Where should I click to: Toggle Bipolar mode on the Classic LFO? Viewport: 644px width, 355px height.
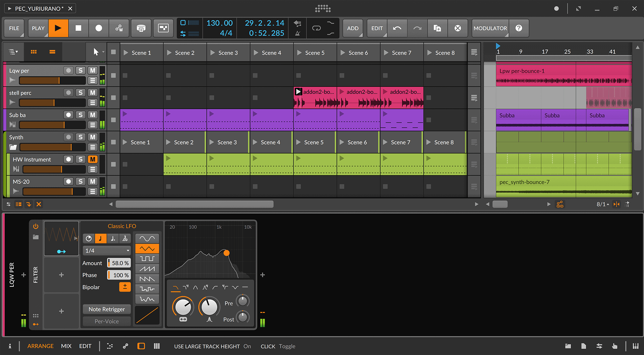pyautogui.click(x=125, y=287)
